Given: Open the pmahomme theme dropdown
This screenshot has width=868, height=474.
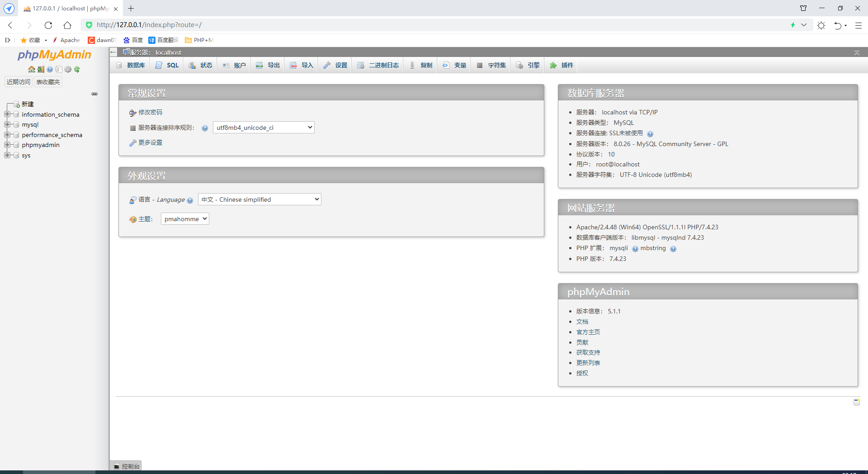Looking at the screenshot, I should pyautogui.click(x=185, y=219).
